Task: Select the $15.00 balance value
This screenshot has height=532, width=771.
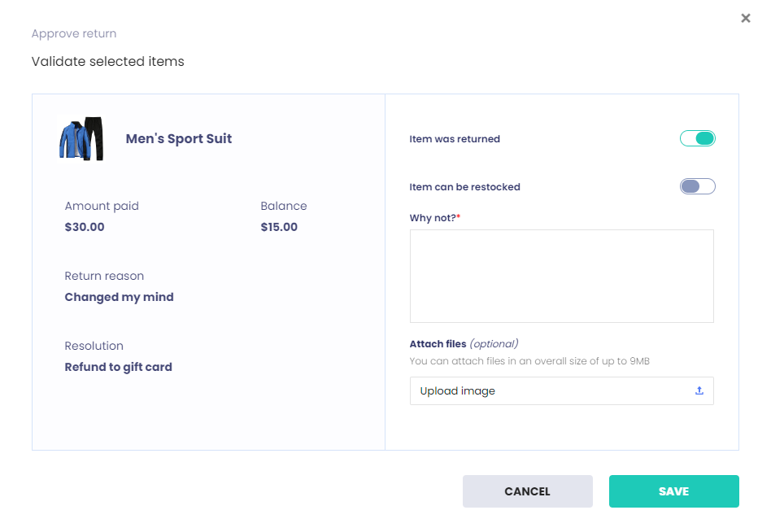Action: [279, 227]
